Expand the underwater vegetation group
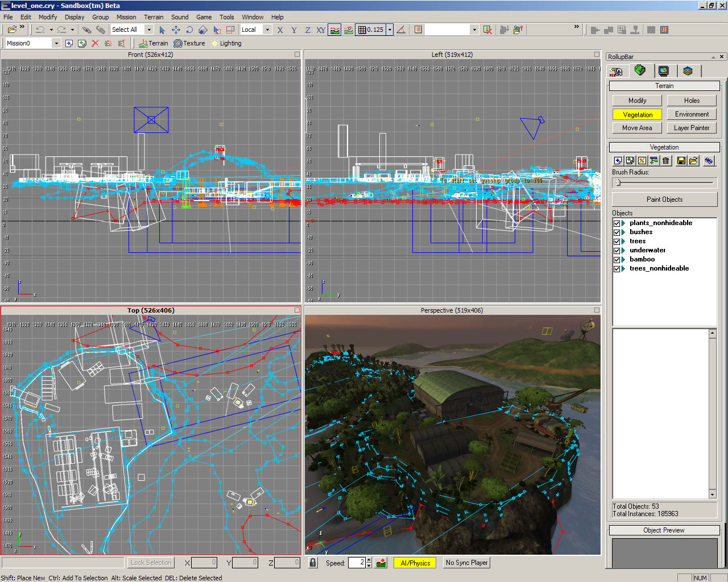The width and height of the screenshot is (728, 582). tap(624, 251)
